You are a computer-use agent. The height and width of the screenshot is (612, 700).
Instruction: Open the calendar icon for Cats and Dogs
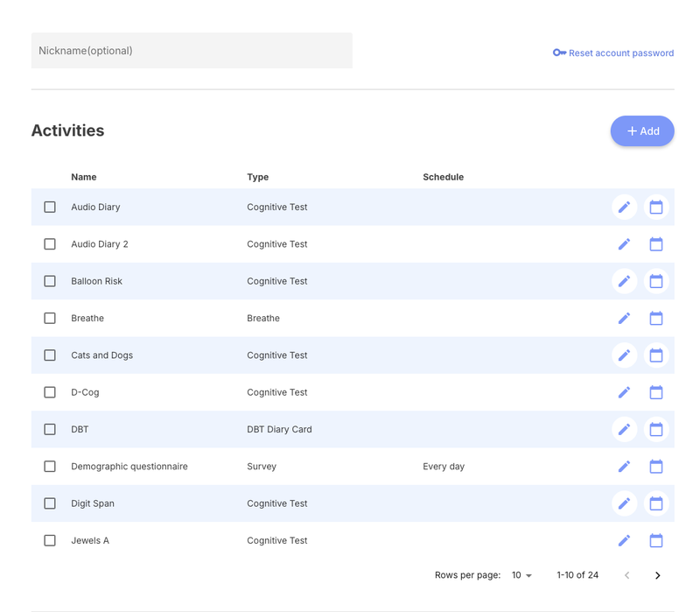pyautogui.click(x=656, y=355)
